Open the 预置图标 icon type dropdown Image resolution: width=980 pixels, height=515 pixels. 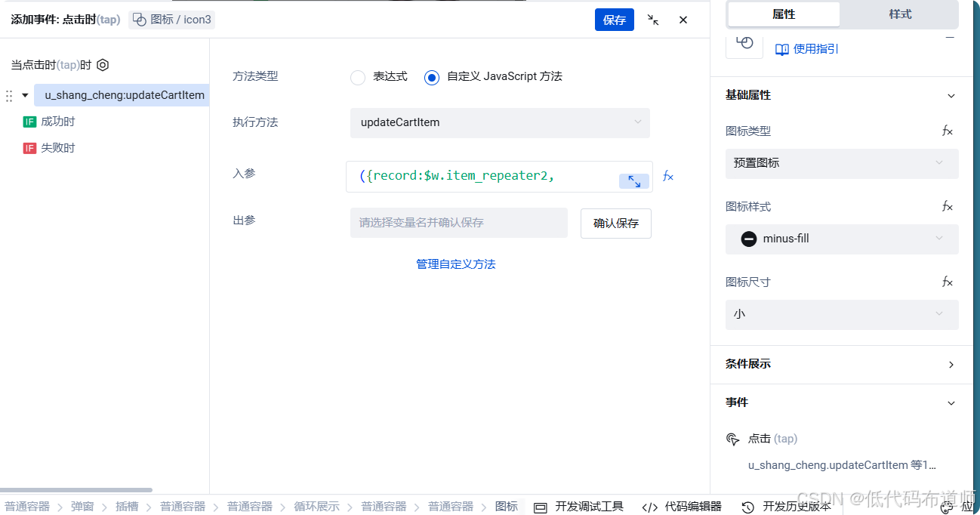tap(842, 163)
